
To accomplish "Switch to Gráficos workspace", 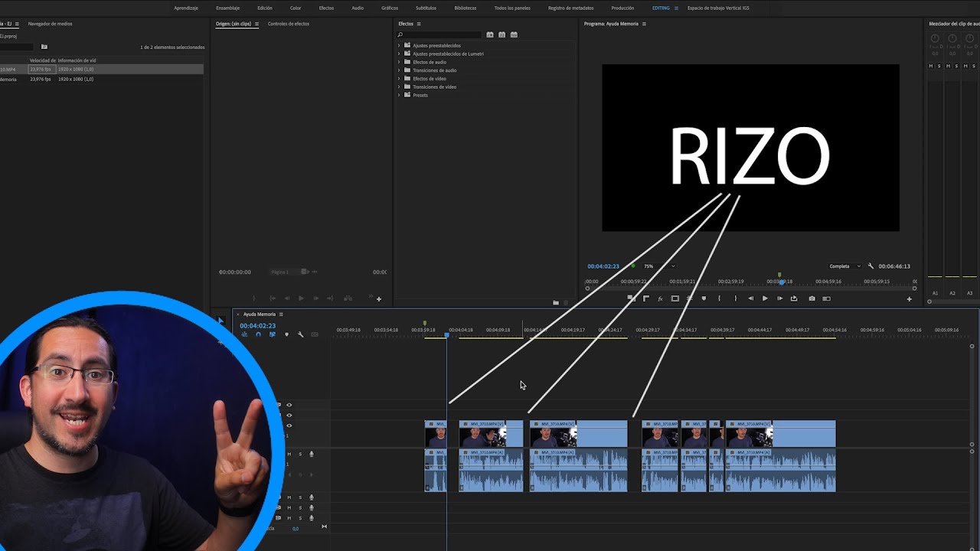I will 390,8.
